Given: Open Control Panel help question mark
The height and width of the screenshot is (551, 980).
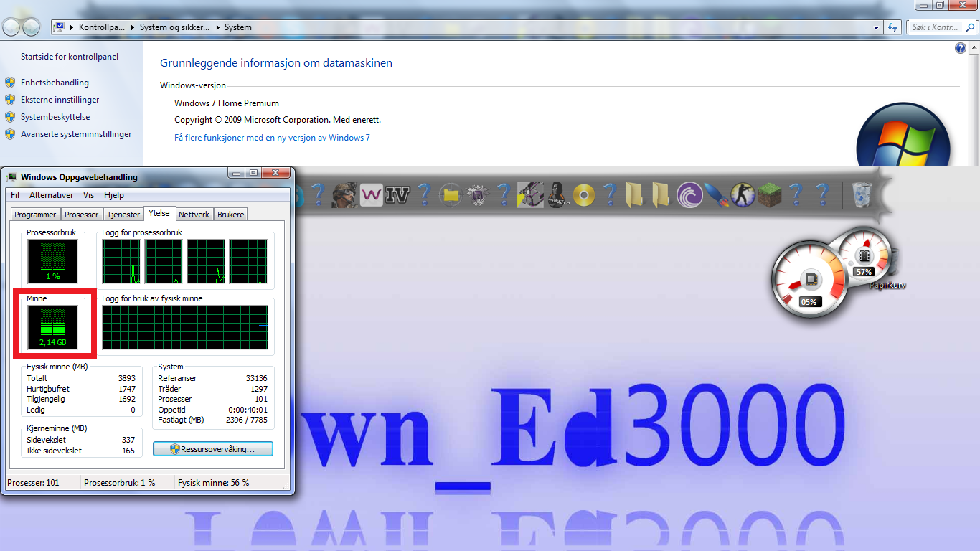Looking at the screenshot, I should [x=961, y=48].
